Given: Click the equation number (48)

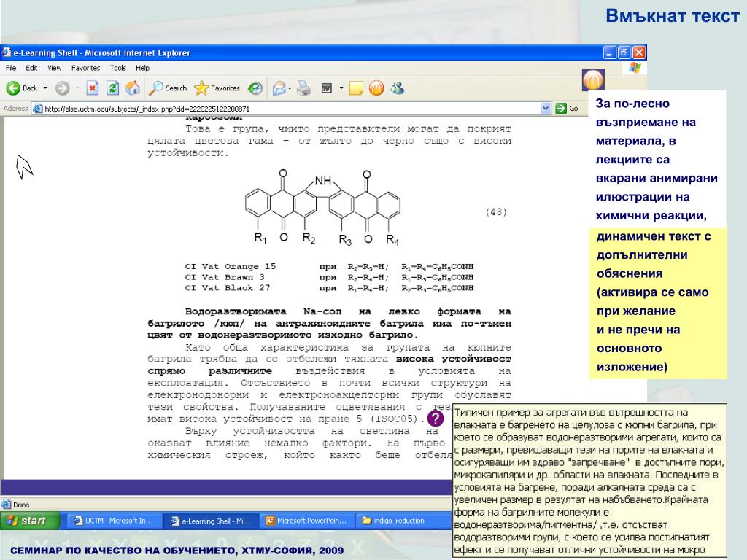Looking at the screenshot, I should coord(496,212).
